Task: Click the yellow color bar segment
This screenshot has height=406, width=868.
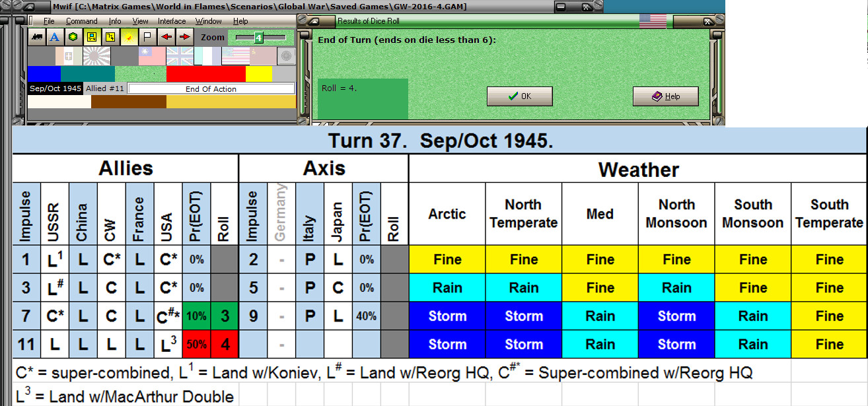Action: 259,73
